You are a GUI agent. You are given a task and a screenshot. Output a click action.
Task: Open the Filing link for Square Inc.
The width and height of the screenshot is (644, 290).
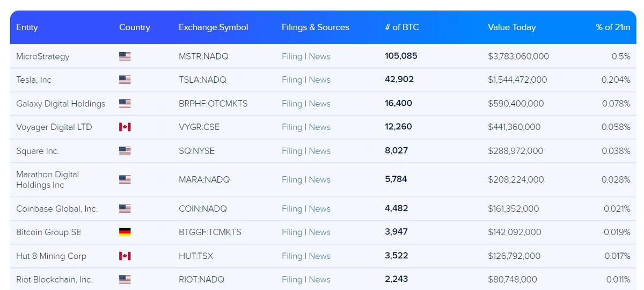pos(292,151)
